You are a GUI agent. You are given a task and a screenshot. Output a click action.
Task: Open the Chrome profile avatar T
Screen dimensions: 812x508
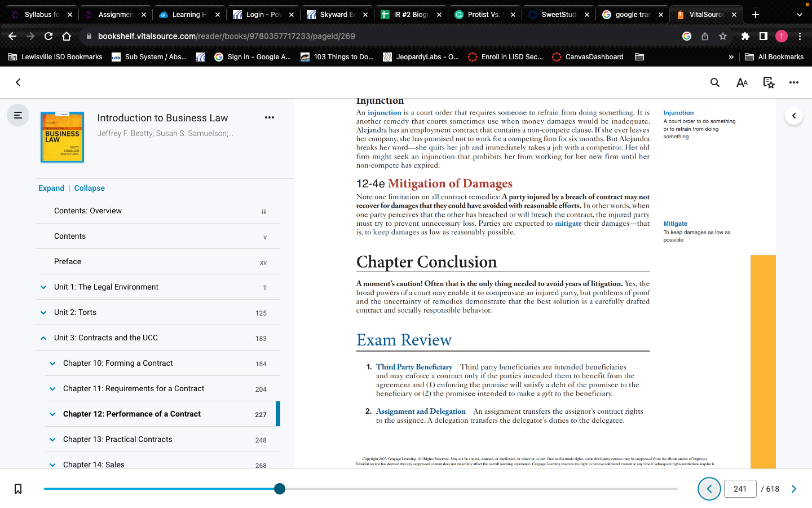pos(782,36)
